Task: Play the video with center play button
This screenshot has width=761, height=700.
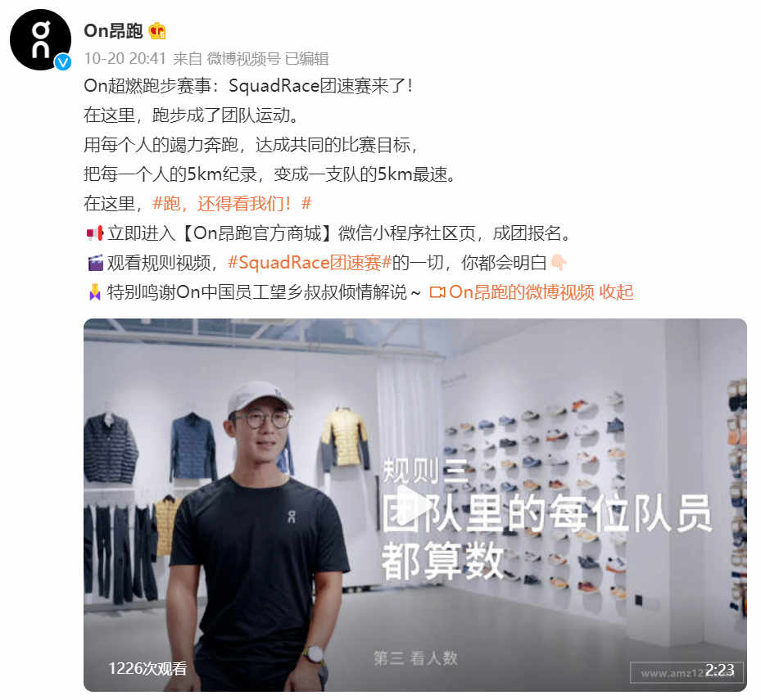Action: point(412,506)
